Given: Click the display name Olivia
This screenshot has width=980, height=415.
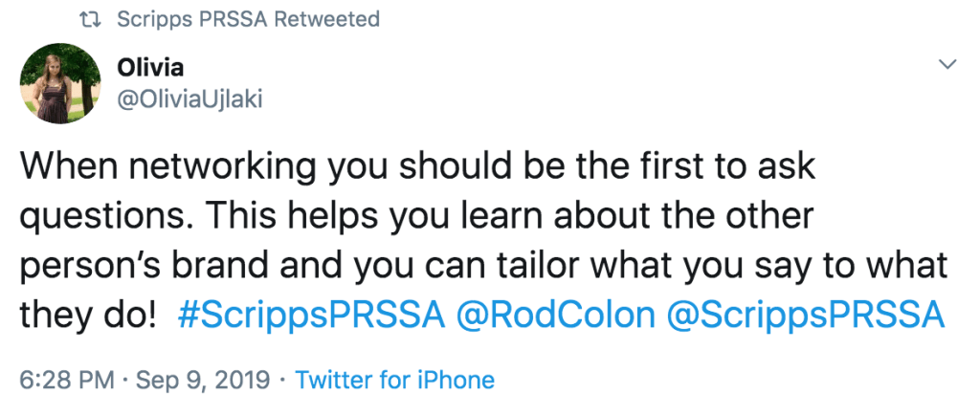Looking at the screenshot, I should [x=148, y=69].
